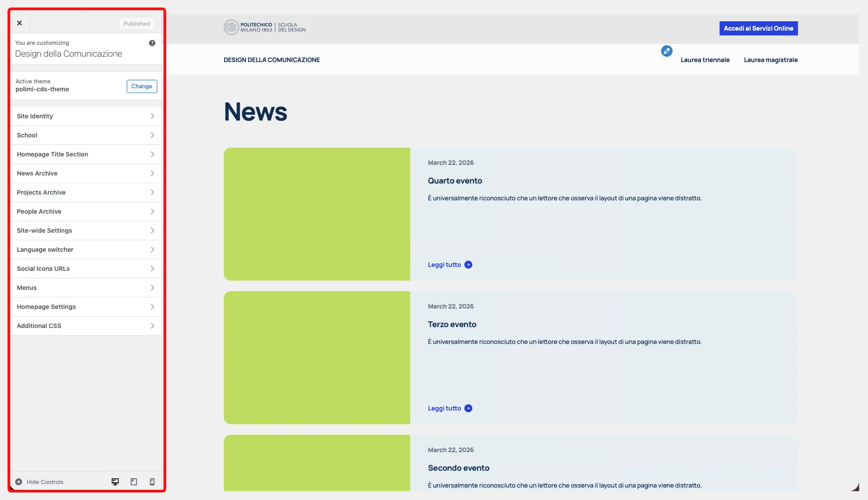This screenshot has width=868, height=500.
Task: Switch to desktop preview mode
Action: [x=115, y=482]
